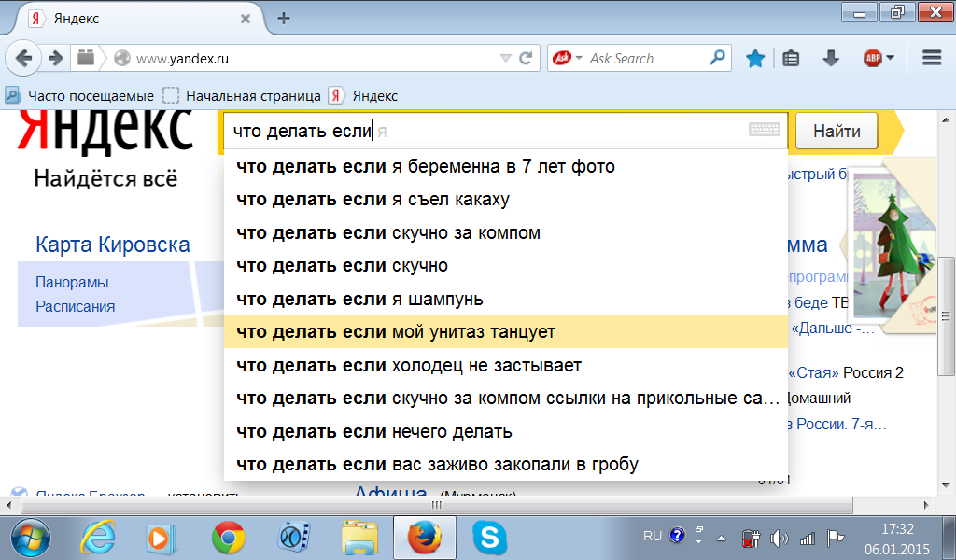Click the horizontal scrollbar thumb

click(x=437, y=505)
